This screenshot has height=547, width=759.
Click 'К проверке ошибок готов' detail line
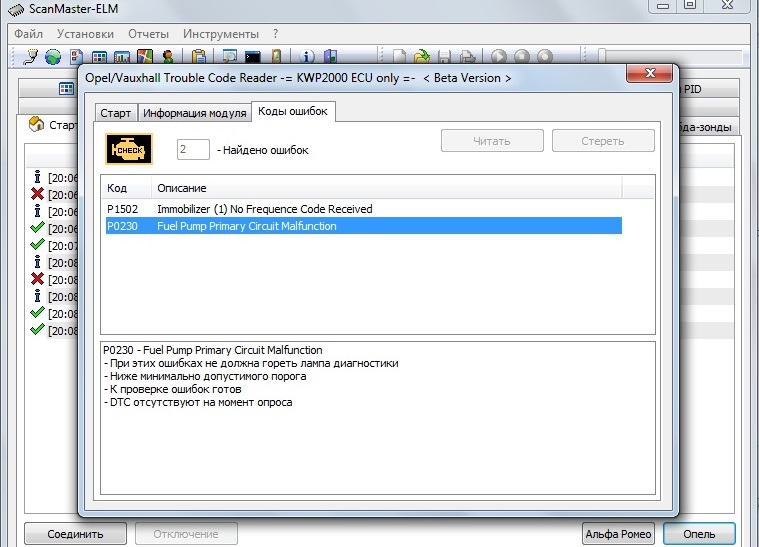[175, 389]
